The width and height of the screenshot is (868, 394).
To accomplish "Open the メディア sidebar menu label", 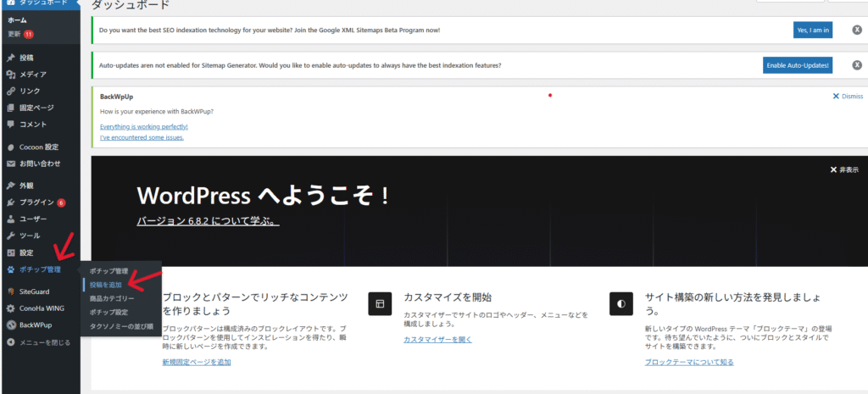I will (33, 75).
